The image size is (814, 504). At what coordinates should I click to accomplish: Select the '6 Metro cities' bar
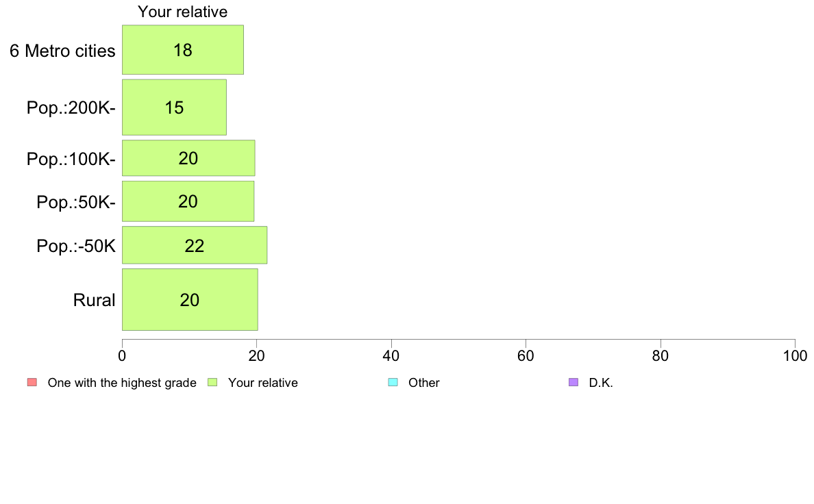[183, 50]
